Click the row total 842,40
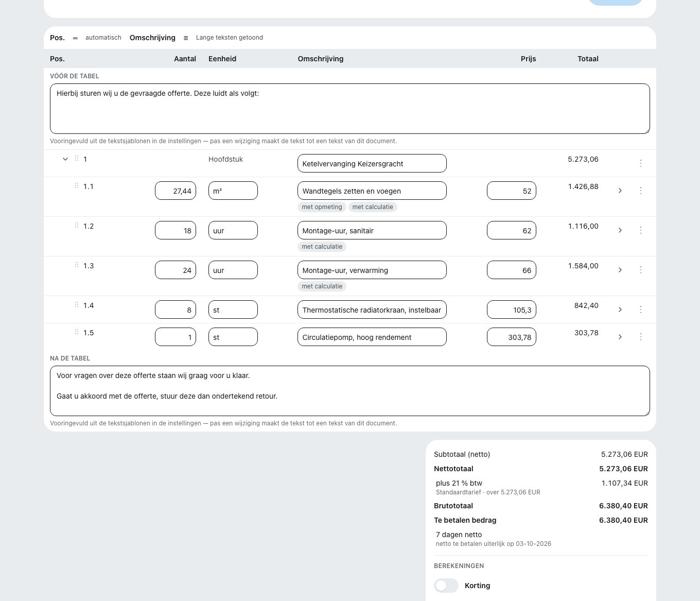The width and height of the screenshot is (700, 601). click(586, 305)
